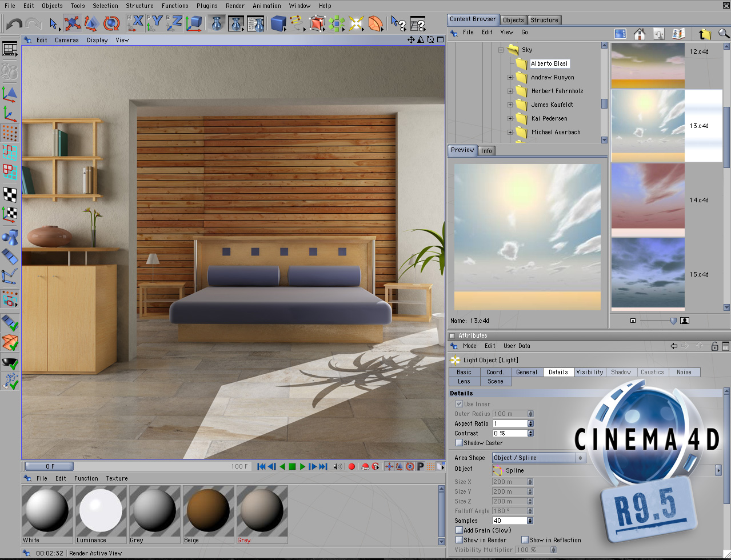The height and width of the screenshot is (560, 731).
Task: Open Render Settings icon
Action: [x=255, y=23]
